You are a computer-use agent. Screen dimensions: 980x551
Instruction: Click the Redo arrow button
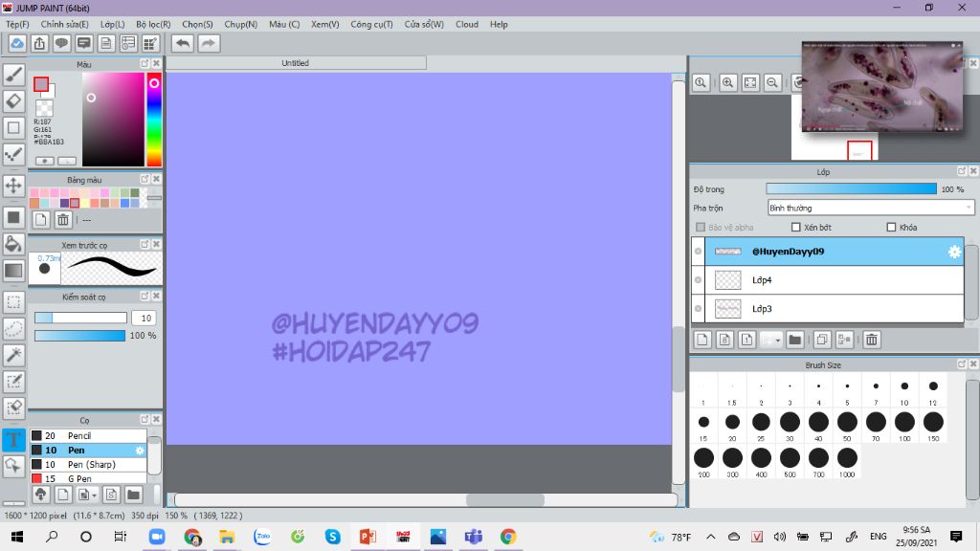pos(209,43)
